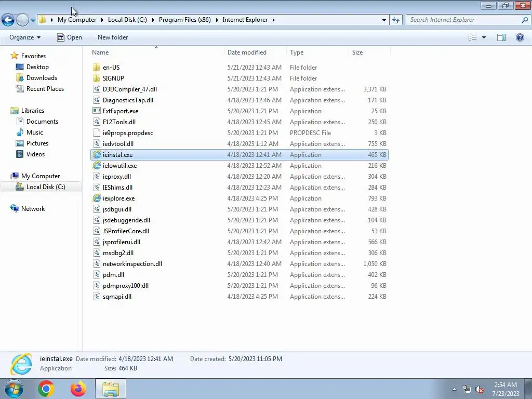The image size is (532, 399).
Task: Click the refresh button beside address bar
Action: [x=396, y=20]
